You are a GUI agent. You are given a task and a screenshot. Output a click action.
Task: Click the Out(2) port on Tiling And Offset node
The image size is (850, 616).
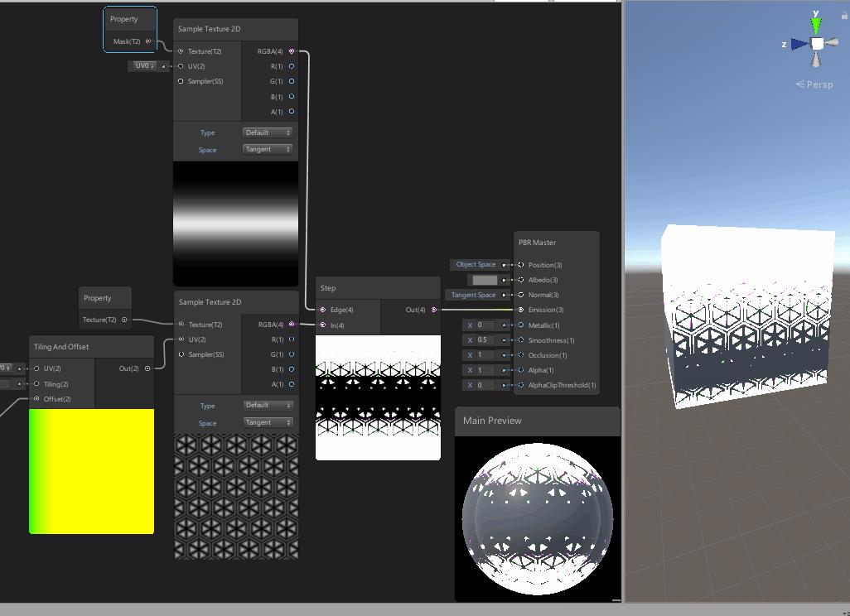tap(148, 367)
